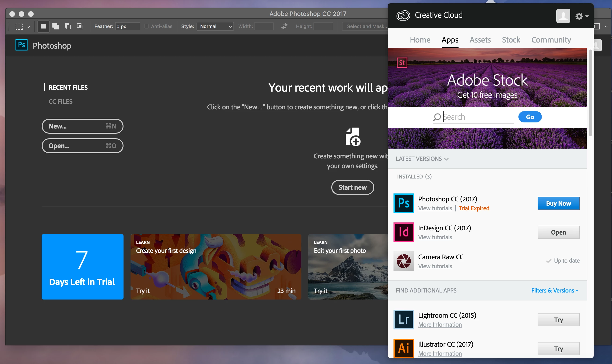Click the swap width and height icon
612x364 pixels.
tap(284, 26)
